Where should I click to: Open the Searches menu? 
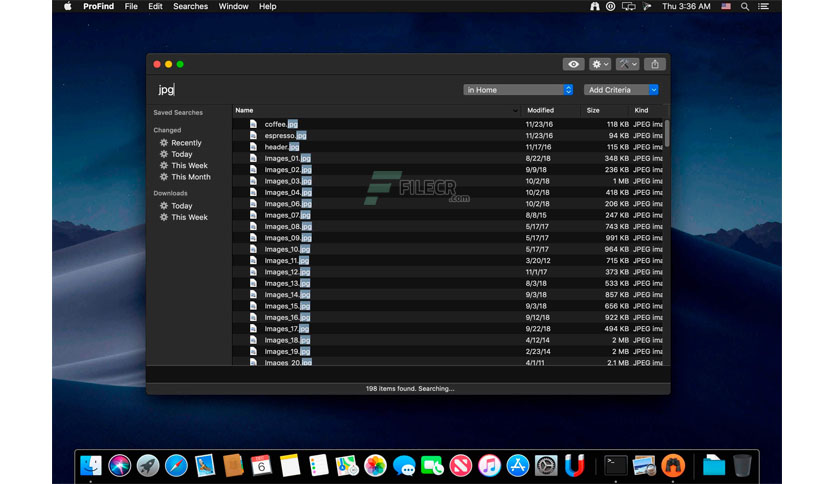[190, 6]
